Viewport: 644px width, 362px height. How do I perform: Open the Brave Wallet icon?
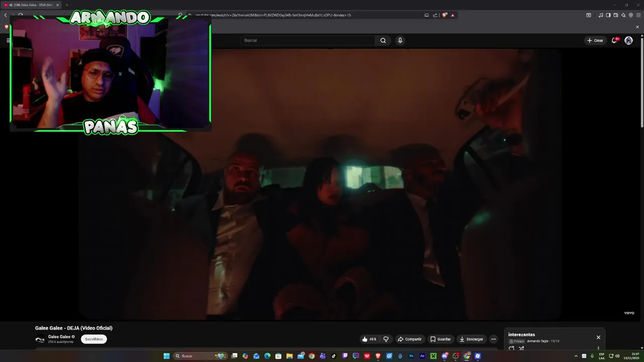615,15
